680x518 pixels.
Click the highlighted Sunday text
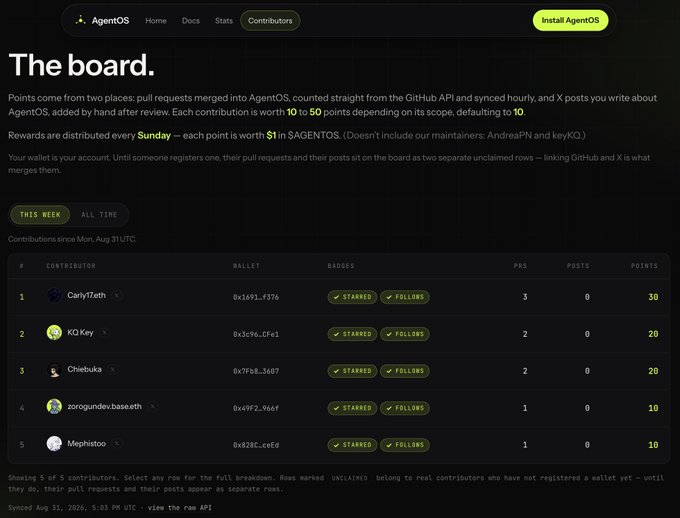[154, 135]
